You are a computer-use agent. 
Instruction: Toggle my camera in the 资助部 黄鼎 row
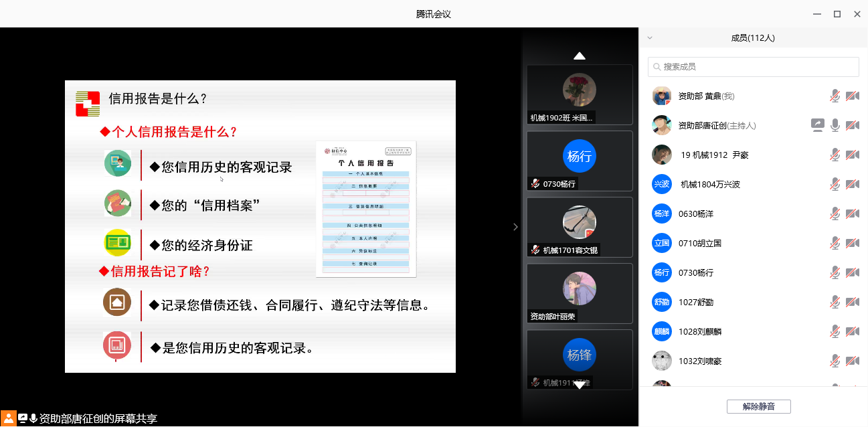click(x=852, y=96)
